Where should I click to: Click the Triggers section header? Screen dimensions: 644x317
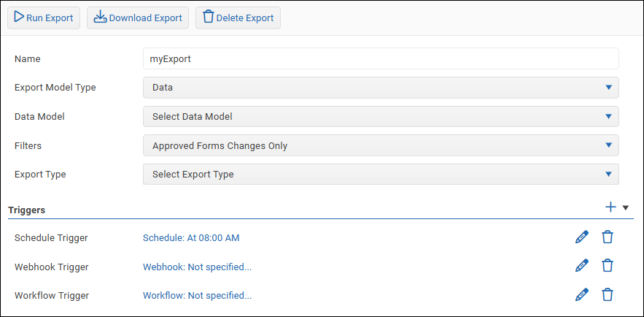pos(27,210)
